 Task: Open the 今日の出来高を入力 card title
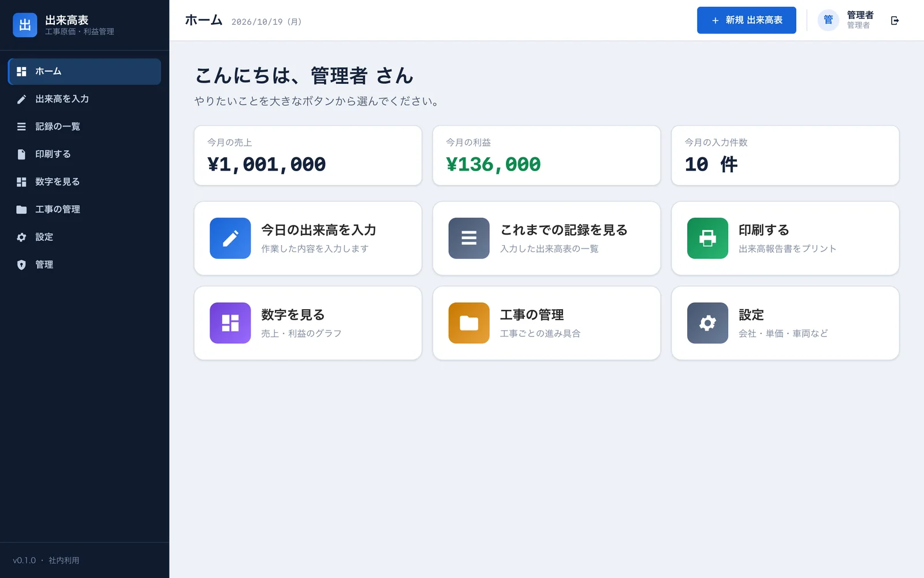[x=318, y=230]
